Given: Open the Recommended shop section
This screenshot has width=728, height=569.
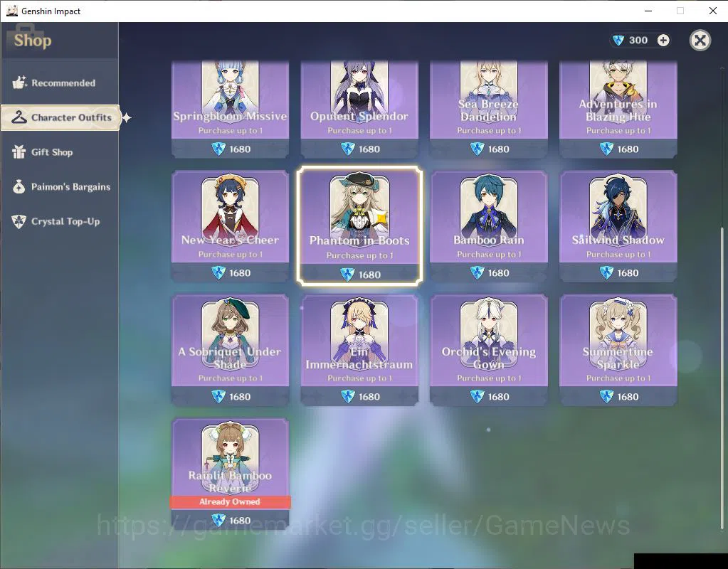Looking at the screenshot, I should pyautogui.click(x=60, y=83).
